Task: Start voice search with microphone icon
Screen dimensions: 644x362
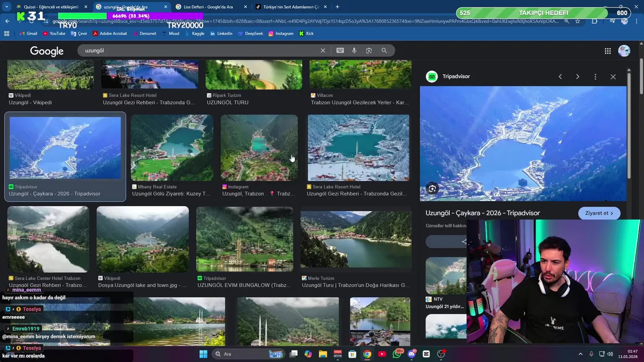Action: 354,50
